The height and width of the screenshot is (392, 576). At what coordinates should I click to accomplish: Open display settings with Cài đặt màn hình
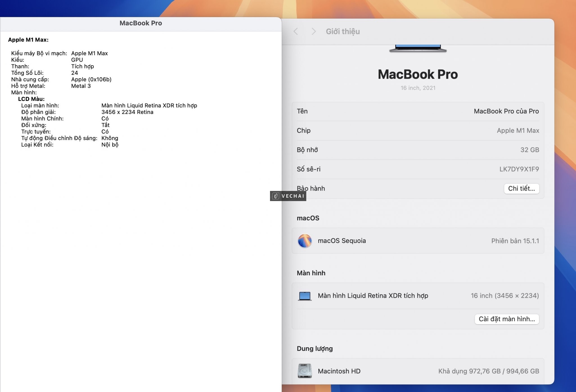pyautogui.click(x=507, y=319)
